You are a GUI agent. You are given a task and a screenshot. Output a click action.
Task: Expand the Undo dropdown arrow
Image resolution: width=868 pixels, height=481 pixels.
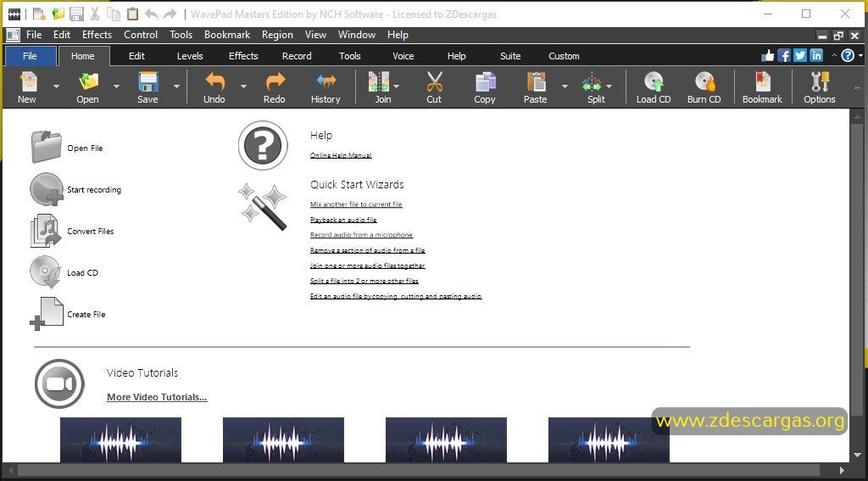tap(243, 87)
